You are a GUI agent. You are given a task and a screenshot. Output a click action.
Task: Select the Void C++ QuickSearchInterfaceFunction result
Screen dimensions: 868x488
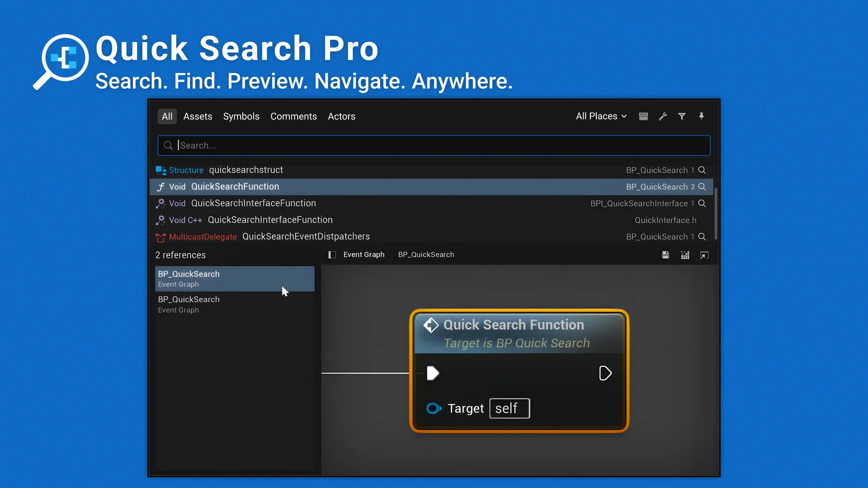pos(431,220)
